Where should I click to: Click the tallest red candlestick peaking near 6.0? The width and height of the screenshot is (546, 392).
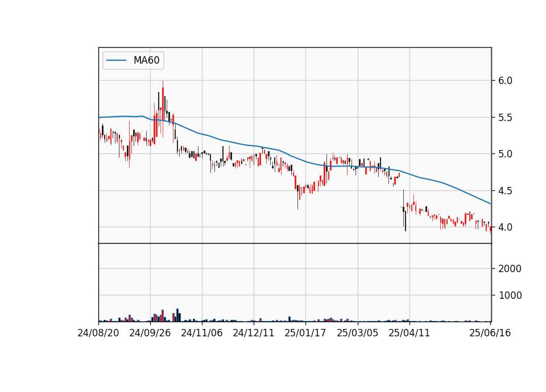[x=163, y=109]
